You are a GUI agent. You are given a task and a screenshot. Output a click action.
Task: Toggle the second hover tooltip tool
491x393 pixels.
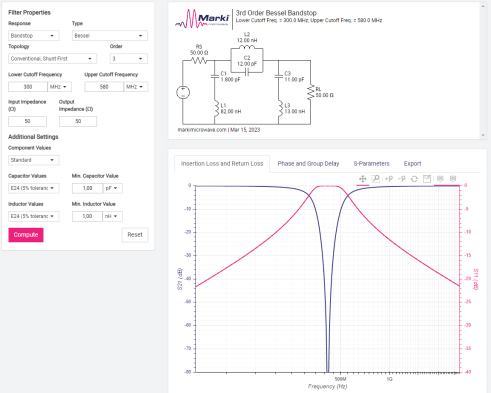pyautogui.click(x=453, y=179)
